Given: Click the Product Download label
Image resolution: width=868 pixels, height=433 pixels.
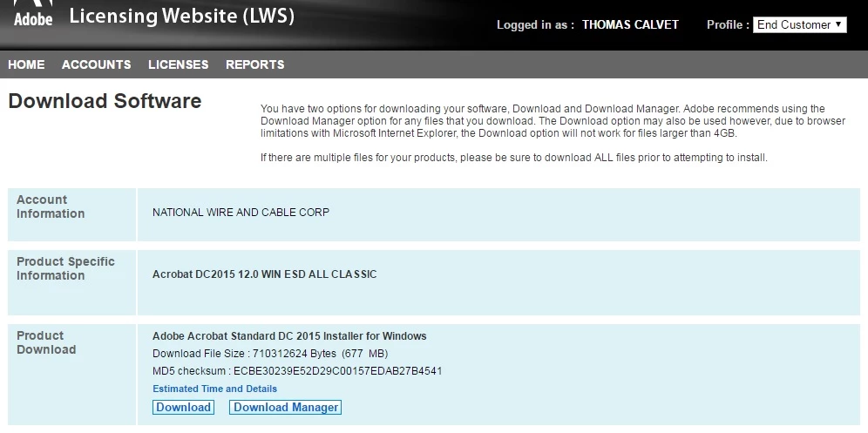Looking at the screenshot, I should coord(46,342).
